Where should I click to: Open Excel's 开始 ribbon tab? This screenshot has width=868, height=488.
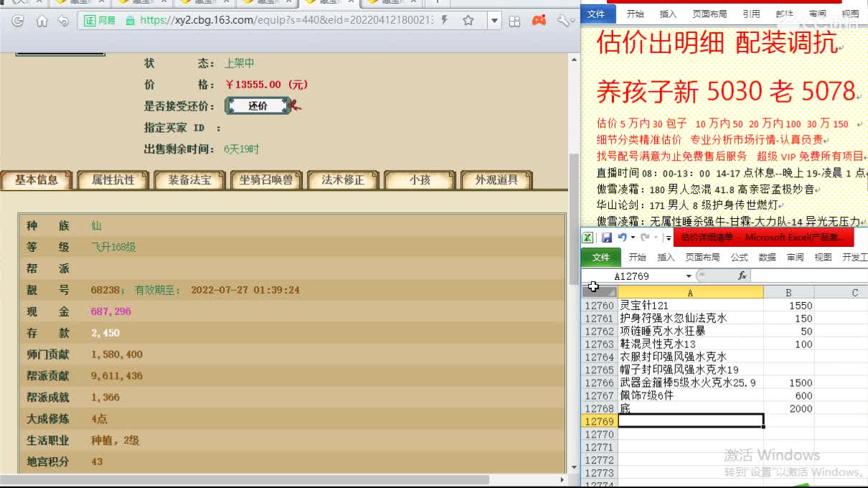637,257
